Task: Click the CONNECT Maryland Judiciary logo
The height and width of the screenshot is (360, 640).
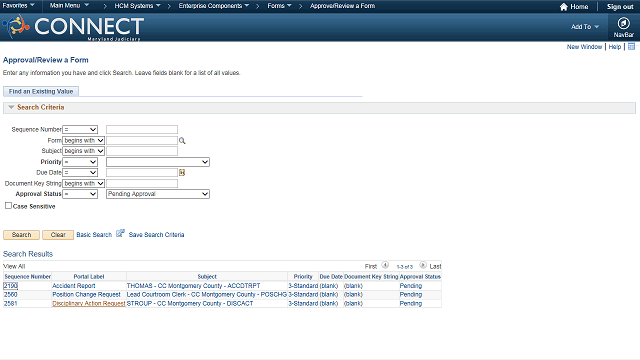Action: (x=73, y=27)
